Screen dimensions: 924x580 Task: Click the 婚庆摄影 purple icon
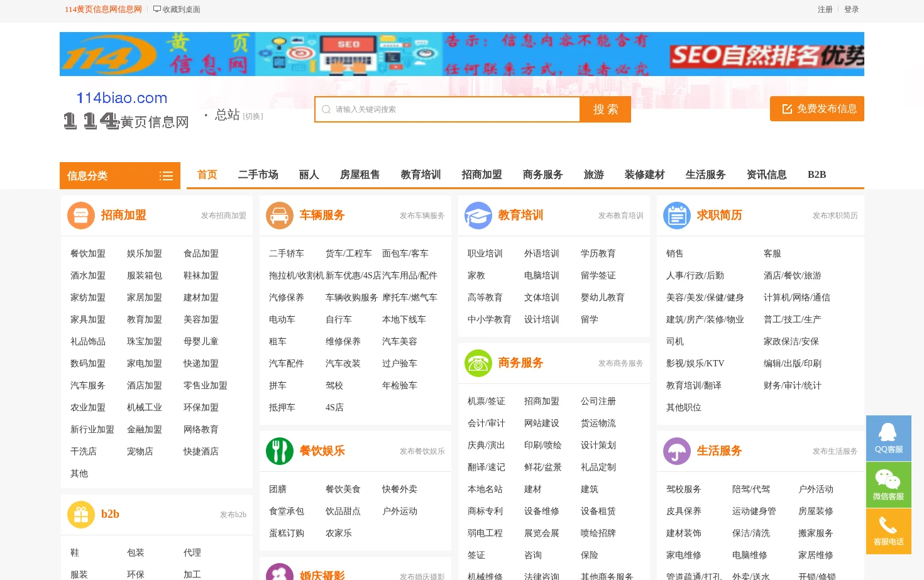[x=279, y=572]
